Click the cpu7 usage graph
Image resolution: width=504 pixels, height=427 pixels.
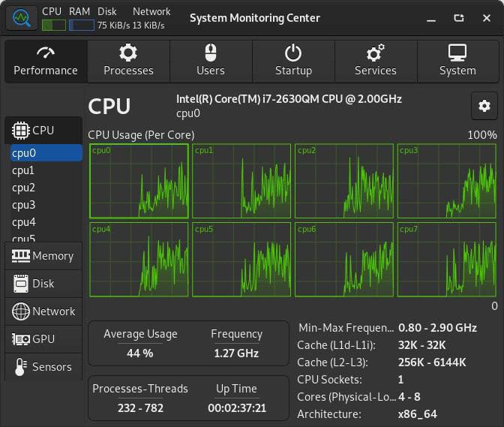447,260
